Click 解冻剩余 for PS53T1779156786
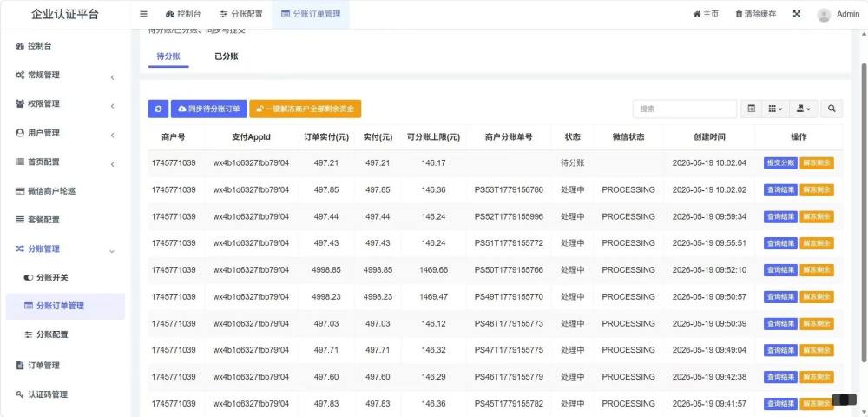The width and height of the screenshot is (868, 417). coord(817,190)
